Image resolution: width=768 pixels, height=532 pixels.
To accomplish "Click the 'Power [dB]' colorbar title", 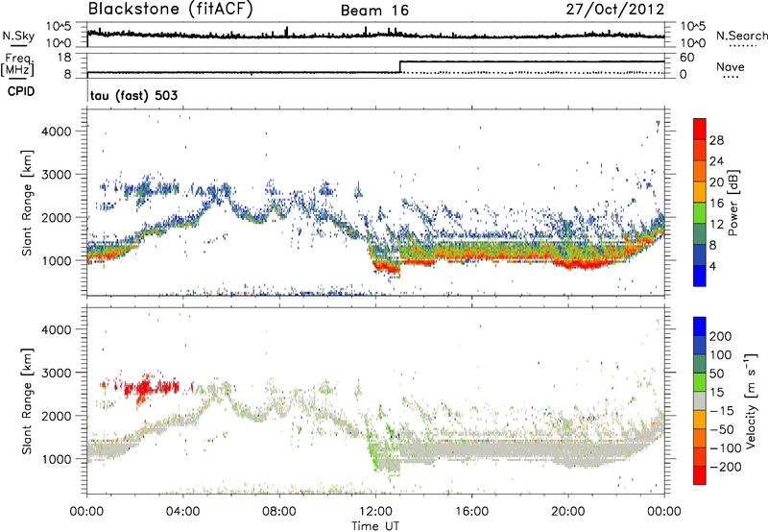I will click(732, 203).
